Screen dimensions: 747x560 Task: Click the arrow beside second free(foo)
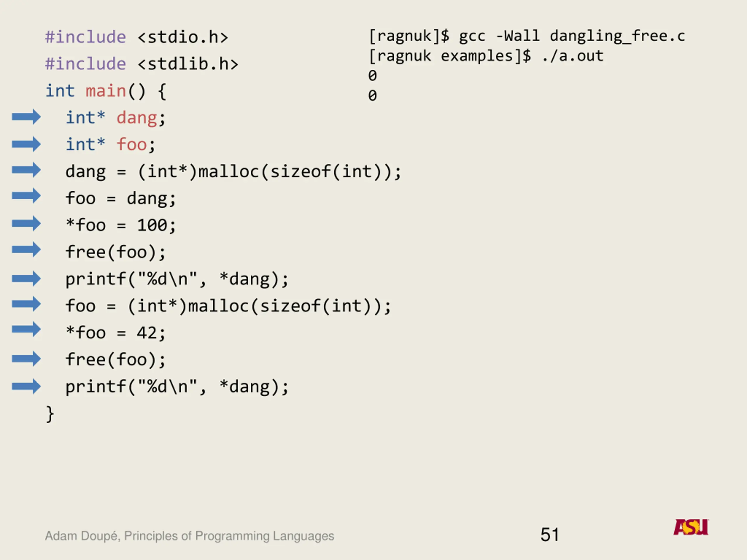coord(26,358)
